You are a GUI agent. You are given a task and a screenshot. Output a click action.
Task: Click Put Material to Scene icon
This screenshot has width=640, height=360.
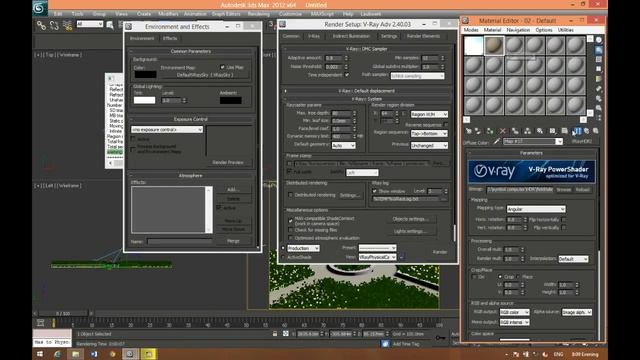pos(478,131)
